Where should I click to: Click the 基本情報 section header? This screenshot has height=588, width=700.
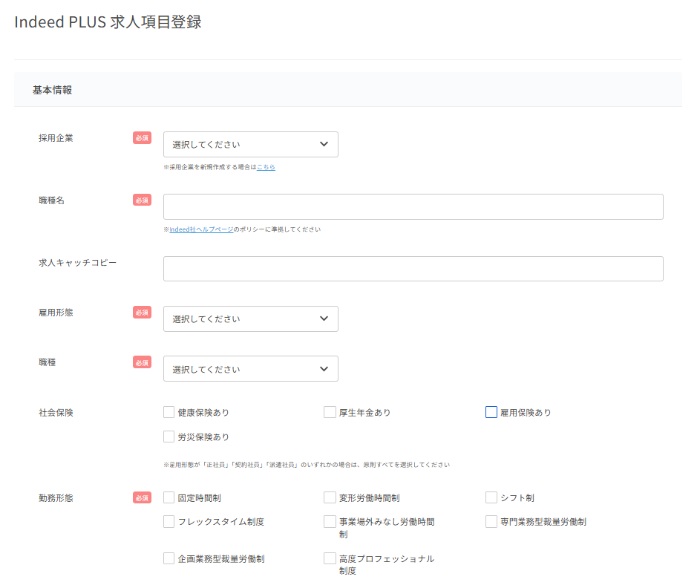coord(53,90)
